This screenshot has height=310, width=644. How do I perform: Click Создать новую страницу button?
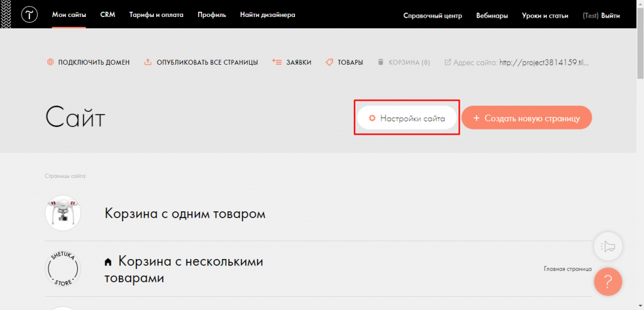526,118
